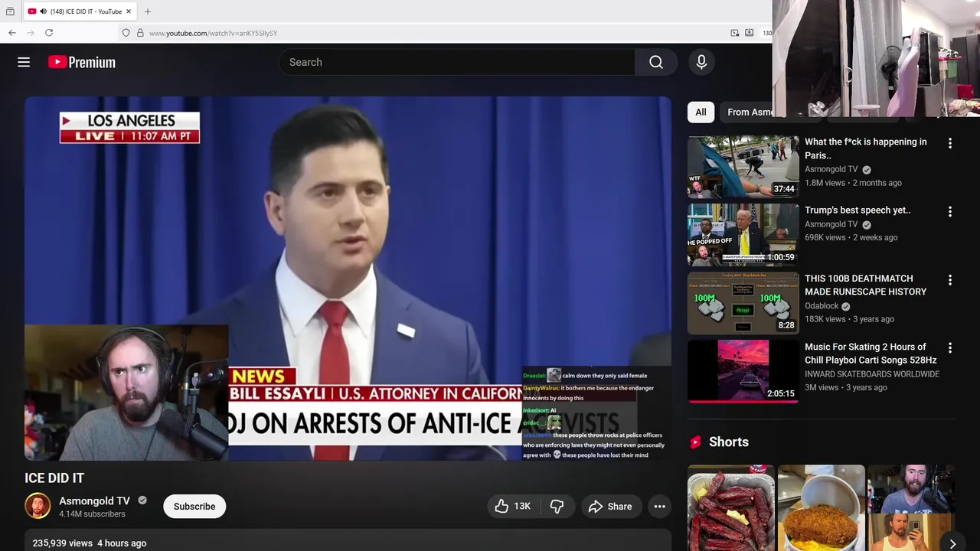
Task: Open the third Shorts thumbnail with bearded man
Action: (911, 508)
